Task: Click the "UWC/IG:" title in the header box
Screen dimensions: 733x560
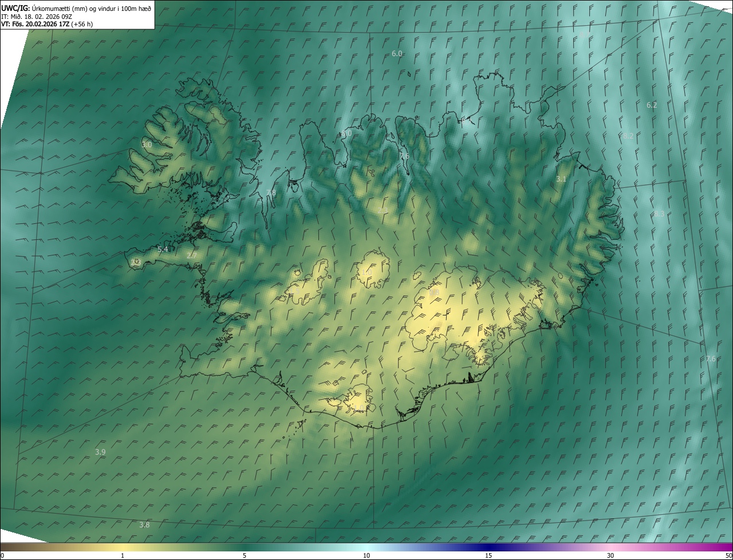Action: (x=15, y=8)
